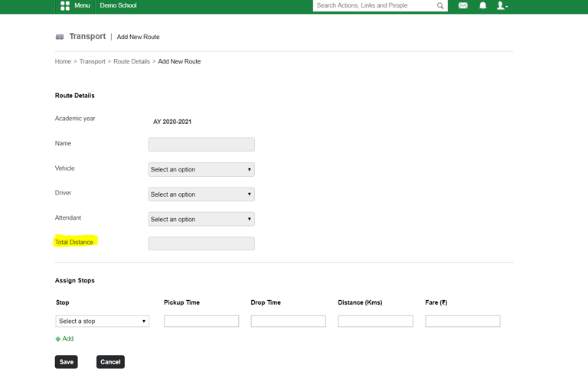The image size is (588, 369).
Task: Open the Vehicle dropdown
Action: [201, 169]
